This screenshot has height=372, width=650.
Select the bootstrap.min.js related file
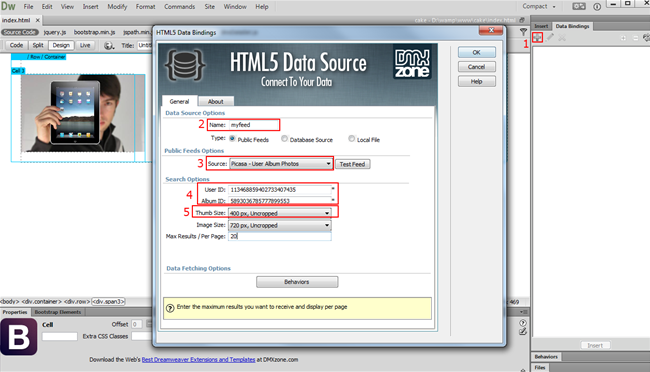pyautogui.click(x=95, y=32)
